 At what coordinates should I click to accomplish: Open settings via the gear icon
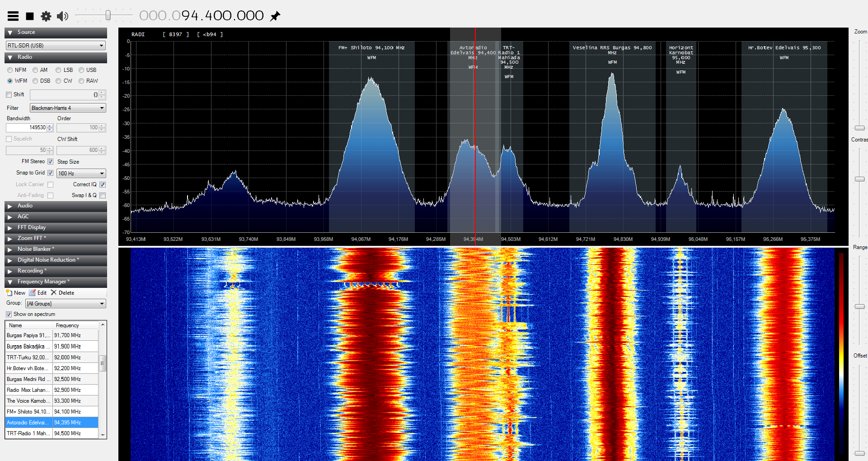[46, 16]
